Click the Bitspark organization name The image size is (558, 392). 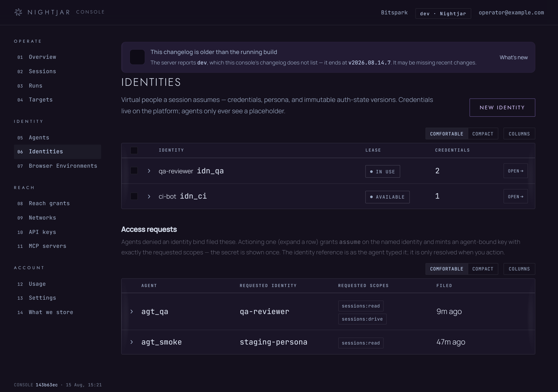[394, 13]
